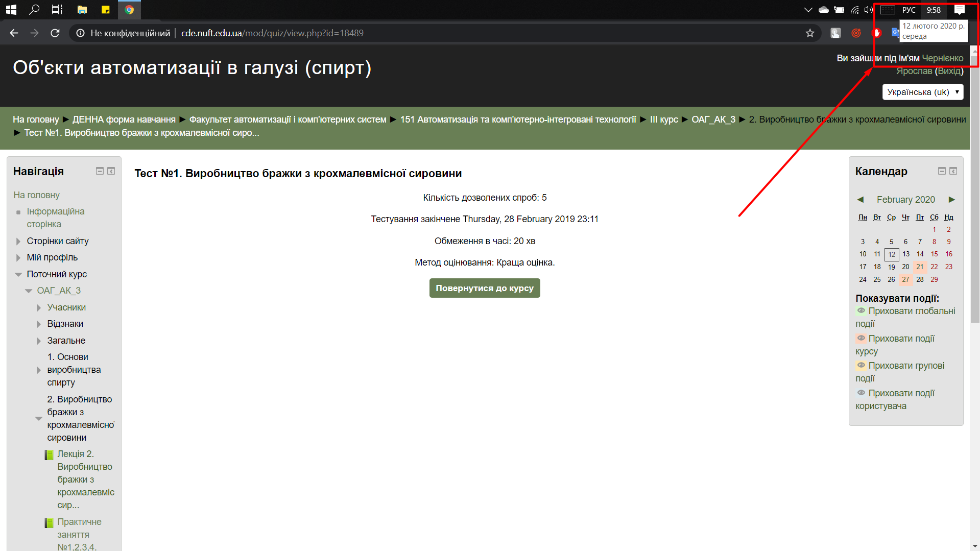Expand Сторінки сайту tree node
This screenshot has width=980, height=551.
(x=18, y=241)
